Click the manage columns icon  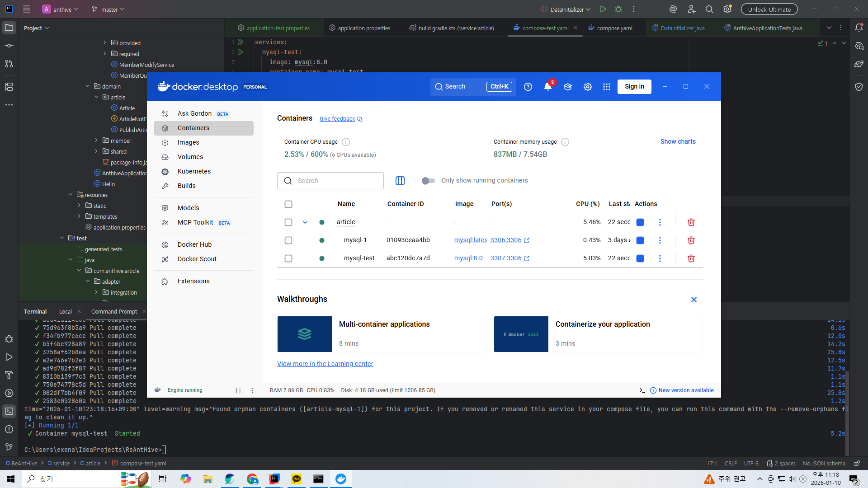pyautogui.click(x=400, y=181)
